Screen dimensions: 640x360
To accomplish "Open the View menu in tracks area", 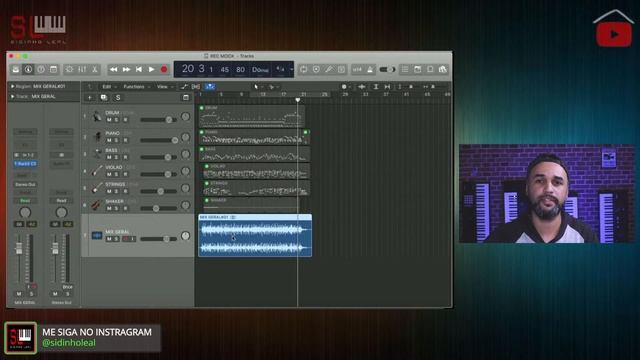I will coord(164,87).
